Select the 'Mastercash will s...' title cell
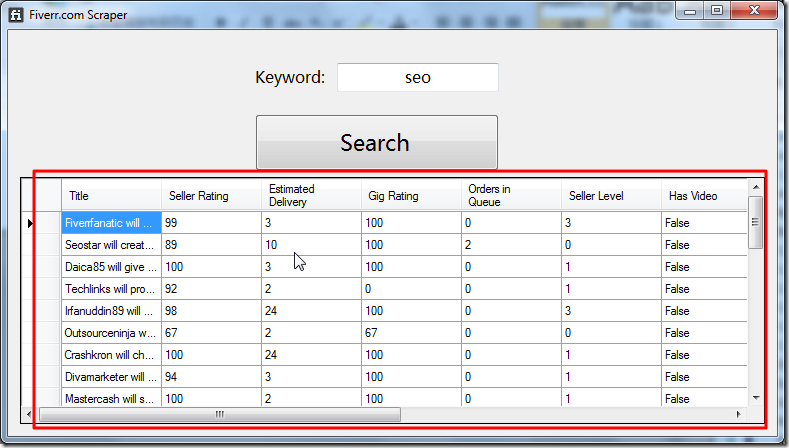Screen dimensions: 789x448 pyautogui.click(x=111, y=397)
